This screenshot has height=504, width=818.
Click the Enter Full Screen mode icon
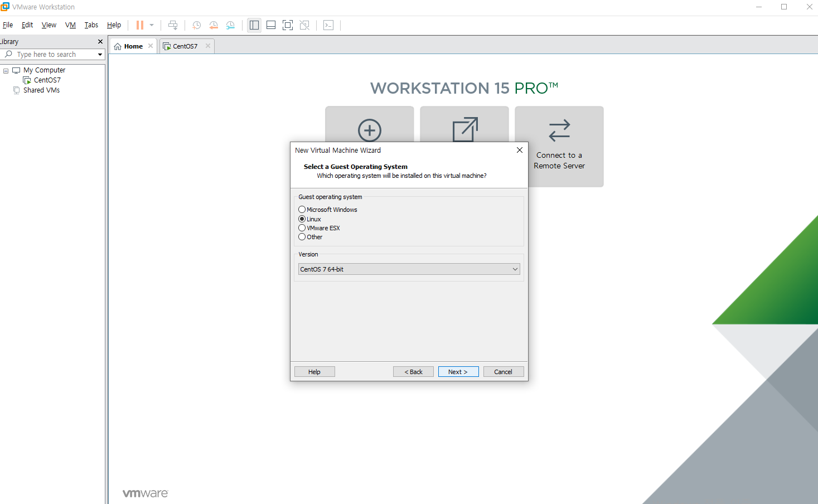pyautogui.click(x=288, y=25)
